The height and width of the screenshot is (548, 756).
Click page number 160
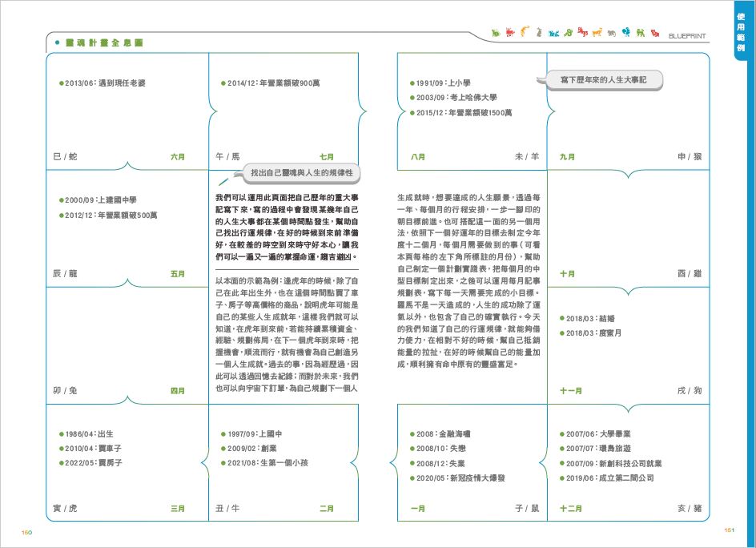coord(26,531)
